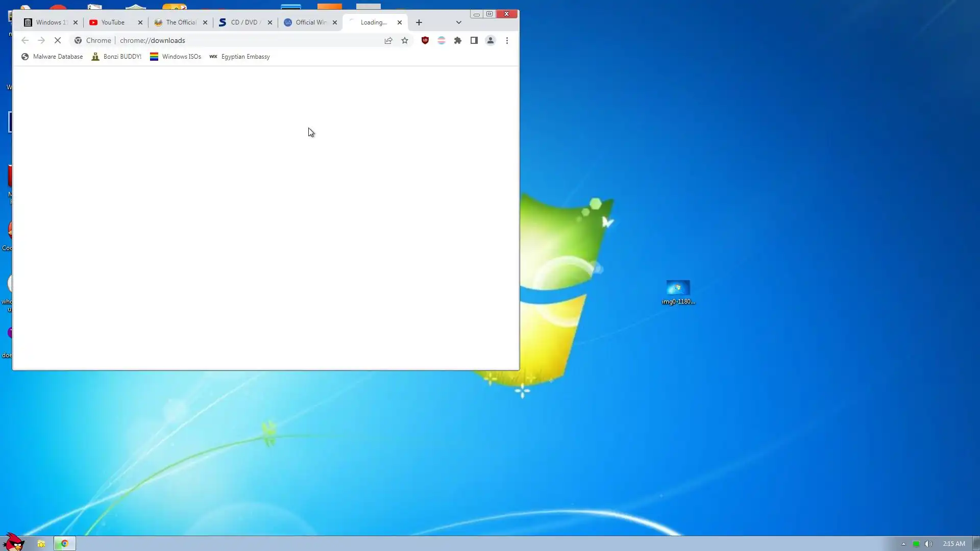Click the share this page icon
Image resolution: width=980 pixels, height=551 pixels.
tap(388, 40)
